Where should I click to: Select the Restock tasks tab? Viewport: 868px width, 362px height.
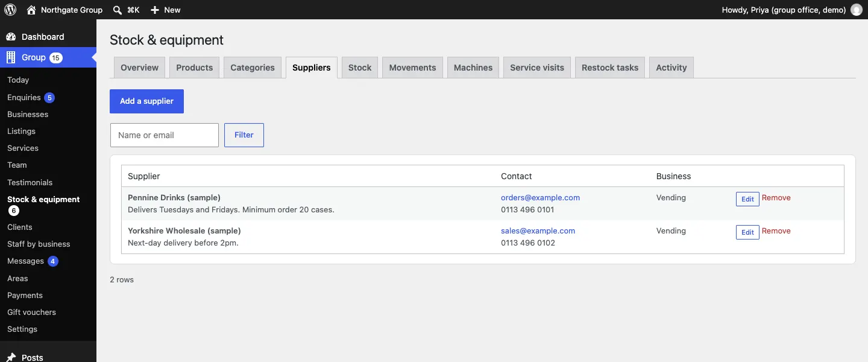coord(610,68)
